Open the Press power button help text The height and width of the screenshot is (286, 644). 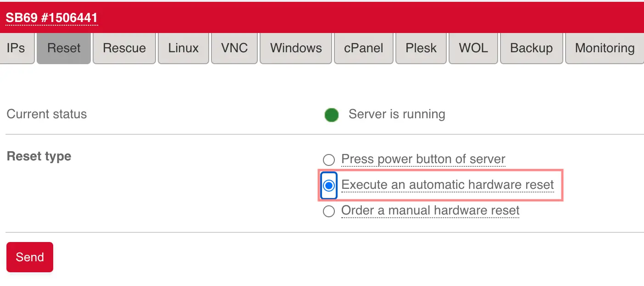click(x=423, y=159)
